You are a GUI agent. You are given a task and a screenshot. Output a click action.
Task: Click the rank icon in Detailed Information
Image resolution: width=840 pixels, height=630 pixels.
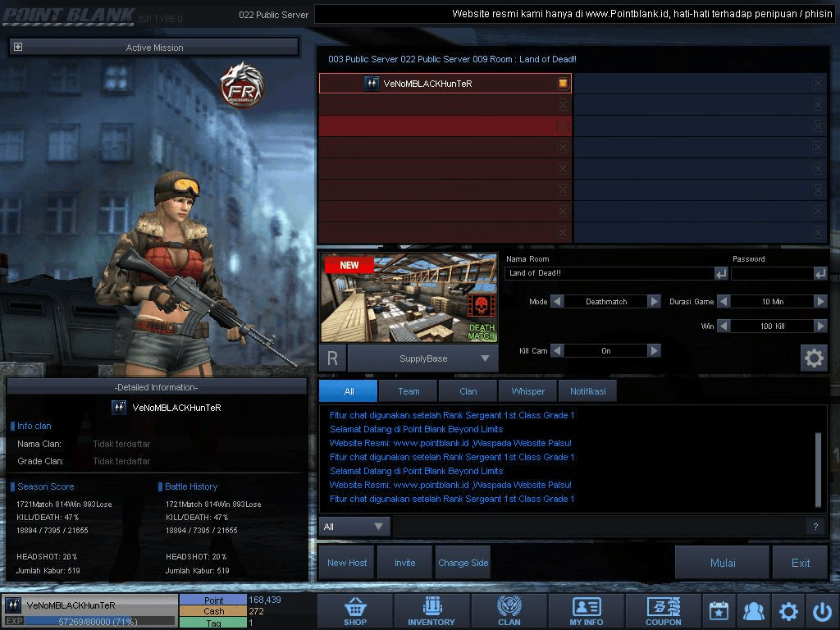click(118, 408)
